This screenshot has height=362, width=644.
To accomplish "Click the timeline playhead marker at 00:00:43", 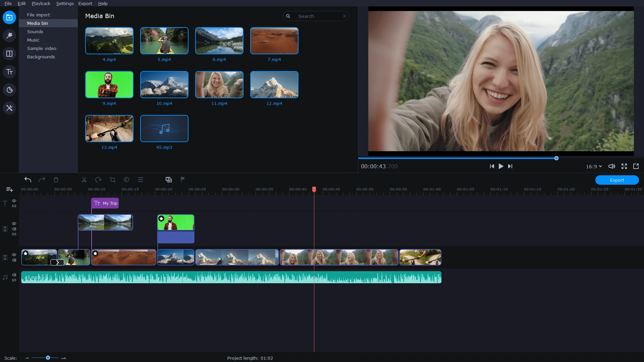I will (x=314, y=189).
